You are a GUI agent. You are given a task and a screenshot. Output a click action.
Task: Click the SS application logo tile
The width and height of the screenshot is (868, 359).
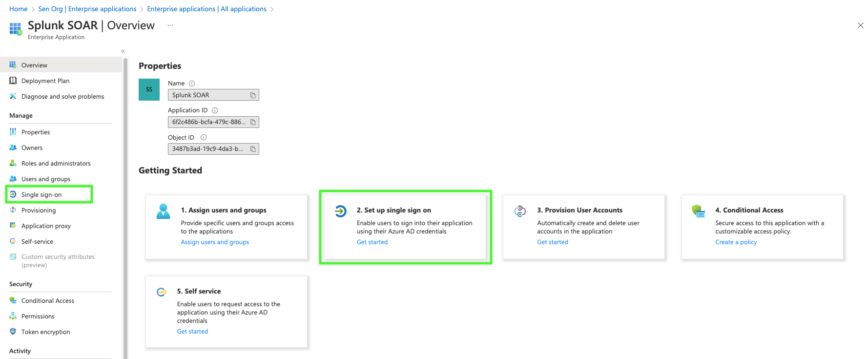click(149, 89)
